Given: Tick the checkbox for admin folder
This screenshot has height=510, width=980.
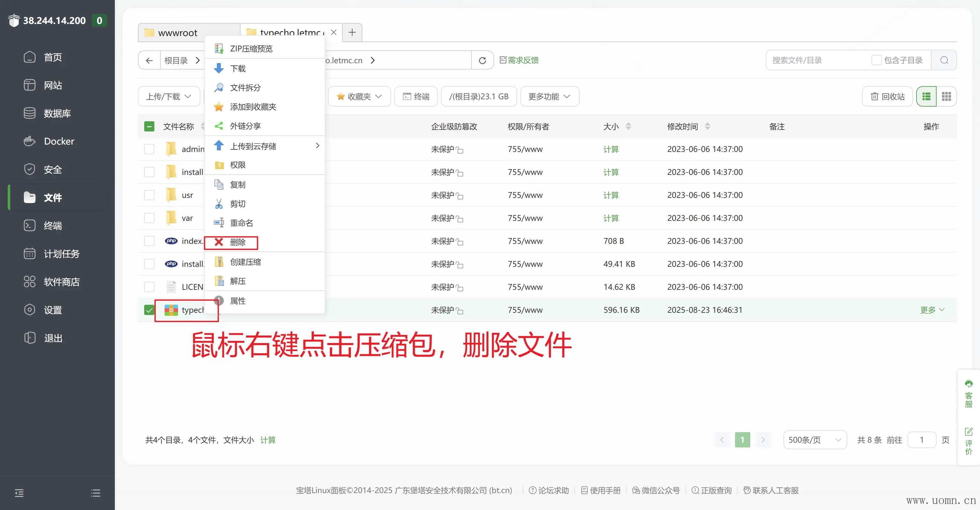Looking at the screenshot, I should click(x=149, y=149).
